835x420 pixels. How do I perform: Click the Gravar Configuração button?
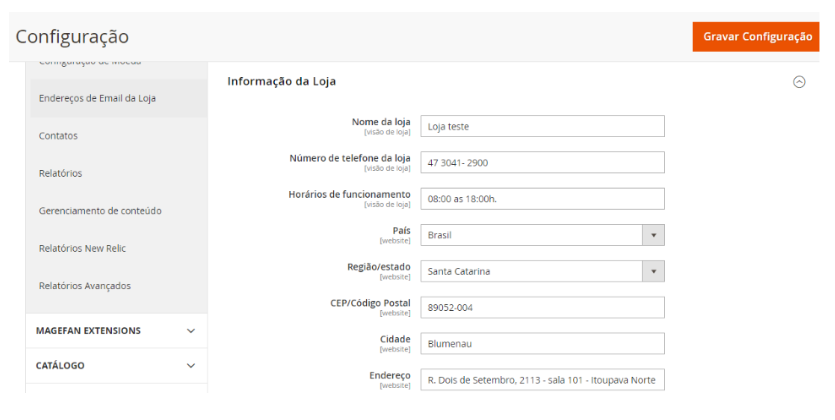coord(757,37)
